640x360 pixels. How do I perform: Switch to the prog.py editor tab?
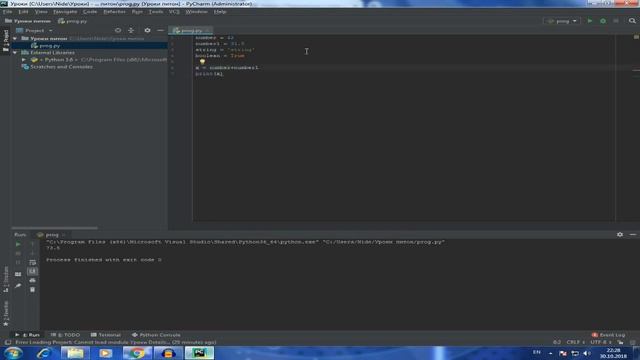(190, 31)
